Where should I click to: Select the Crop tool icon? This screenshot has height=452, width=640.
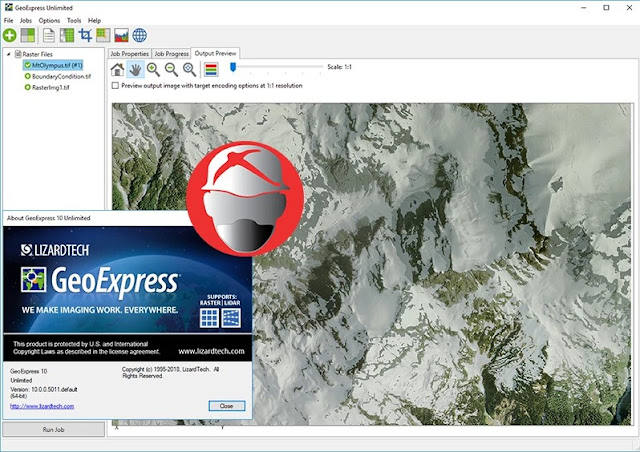[85, 36]
